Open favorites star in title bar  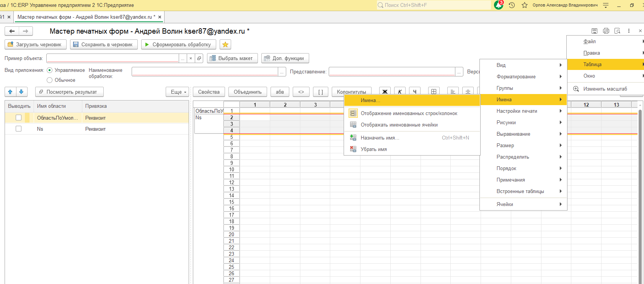(x=525, y=5)
